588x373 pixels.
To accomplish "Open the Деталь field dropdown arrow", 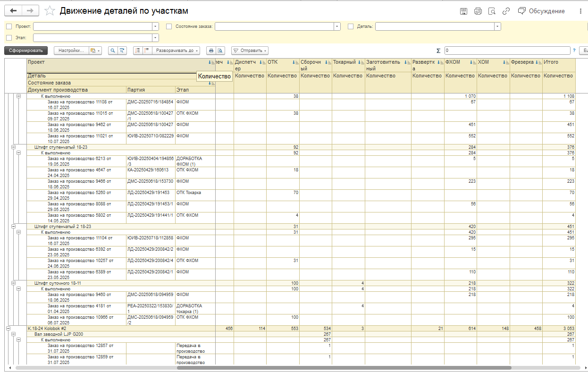I will 497,26.
